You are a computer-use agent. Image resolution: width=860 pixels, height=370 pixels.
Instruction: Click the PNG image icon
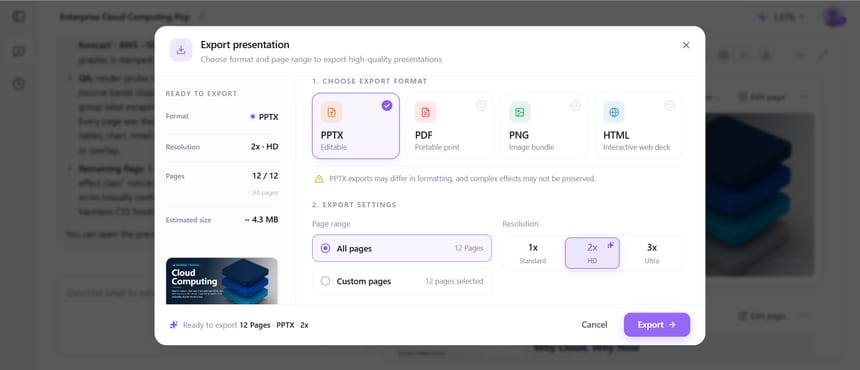coord(519,112)
